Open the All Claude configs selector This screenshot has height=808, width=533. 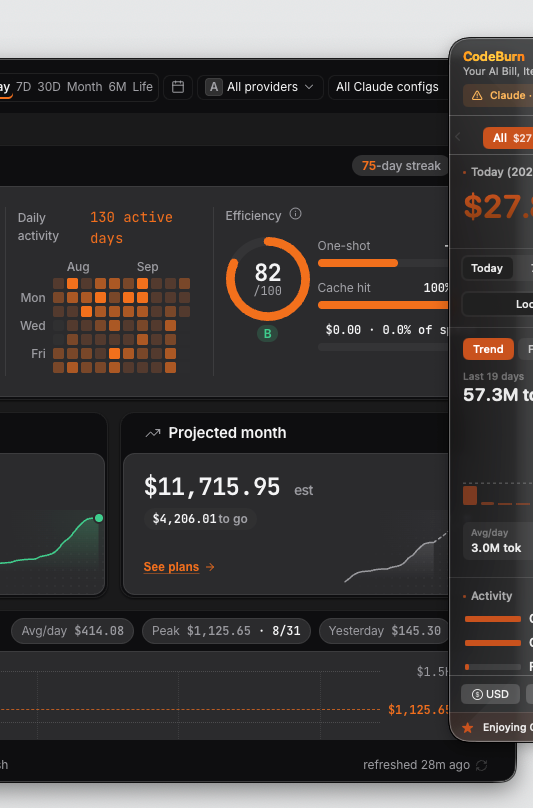388,87
